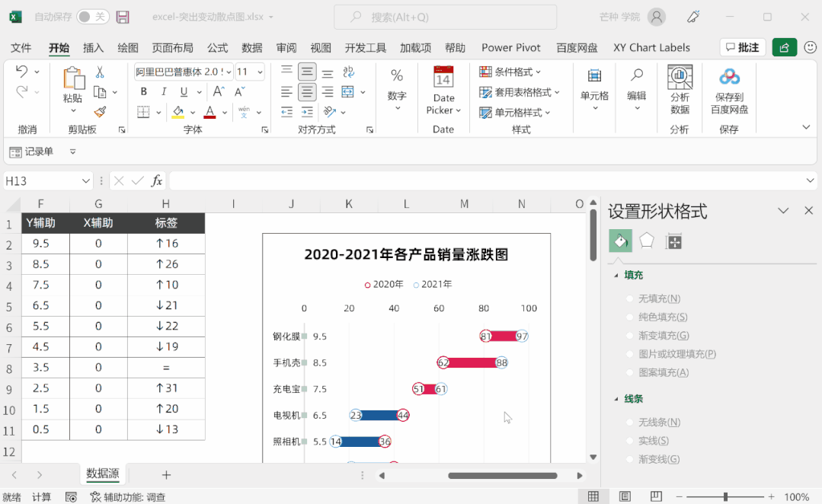Expand the Name Box dropdown arrow

[86, 180]
